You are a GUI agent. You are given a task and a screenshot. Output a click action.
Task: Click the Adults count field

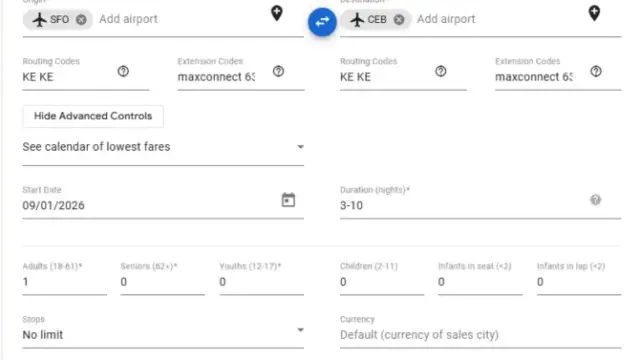click(x=64, y=282)
